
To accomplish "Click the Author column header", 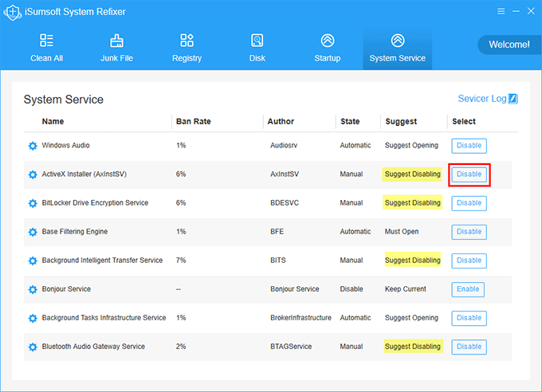I will point(281,121).
